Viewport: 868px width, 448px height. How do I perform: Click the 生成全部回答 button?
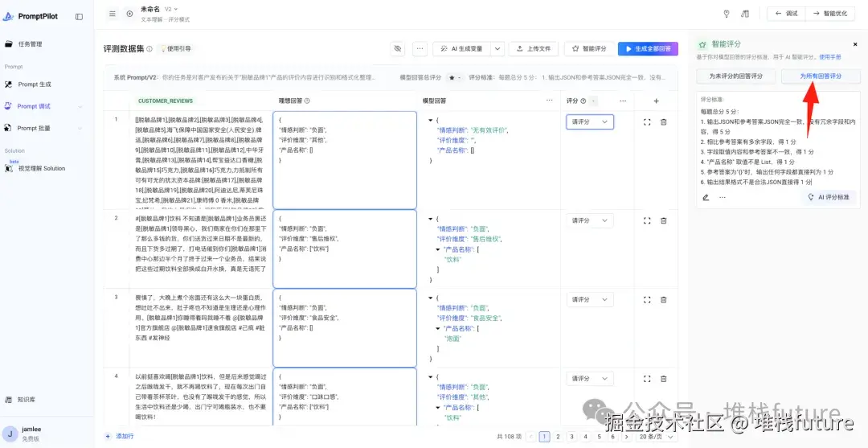click(648, 49)
